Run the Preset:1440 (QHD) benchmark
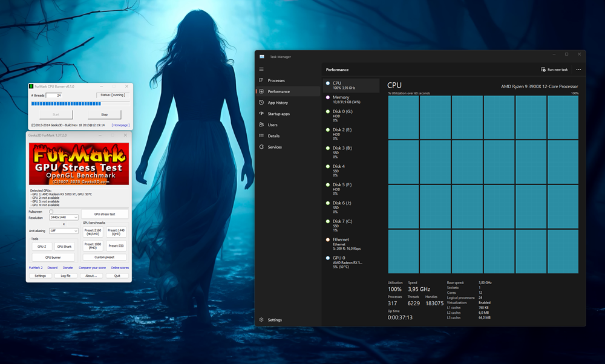 (x=116, y=232)
